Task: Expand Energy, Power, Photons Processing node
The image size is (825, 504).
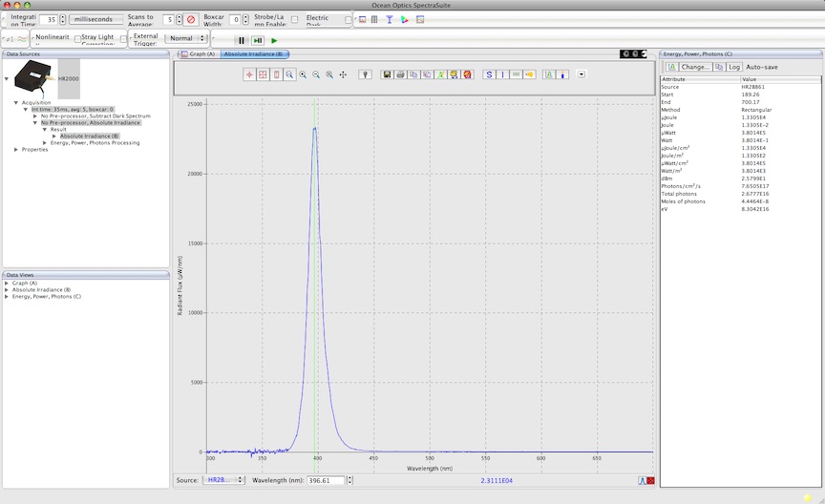Action: coord(45,142)
